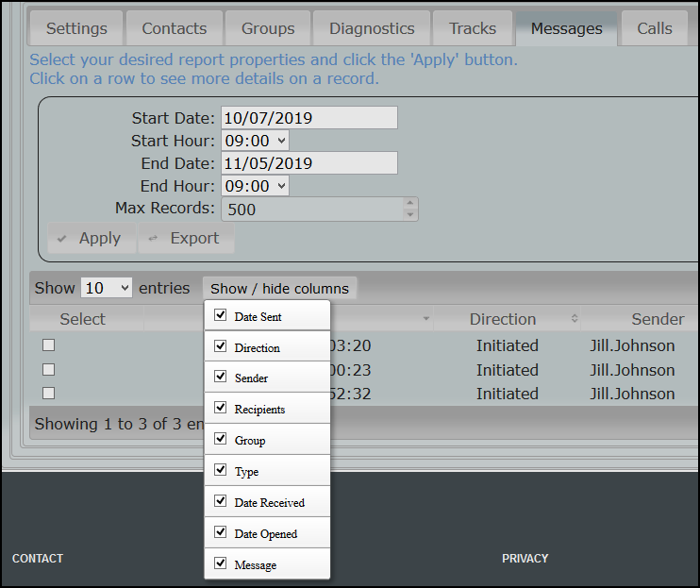700x588 pixels.
Task: Open the Diagnostics tab
Action: 372,28
